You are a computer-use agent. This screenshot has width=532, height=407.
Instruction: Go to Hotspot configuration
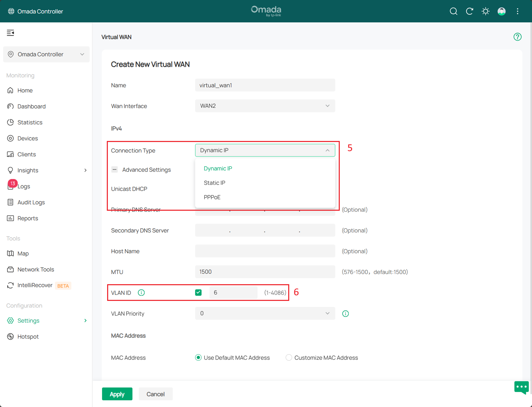click(28, 336)
